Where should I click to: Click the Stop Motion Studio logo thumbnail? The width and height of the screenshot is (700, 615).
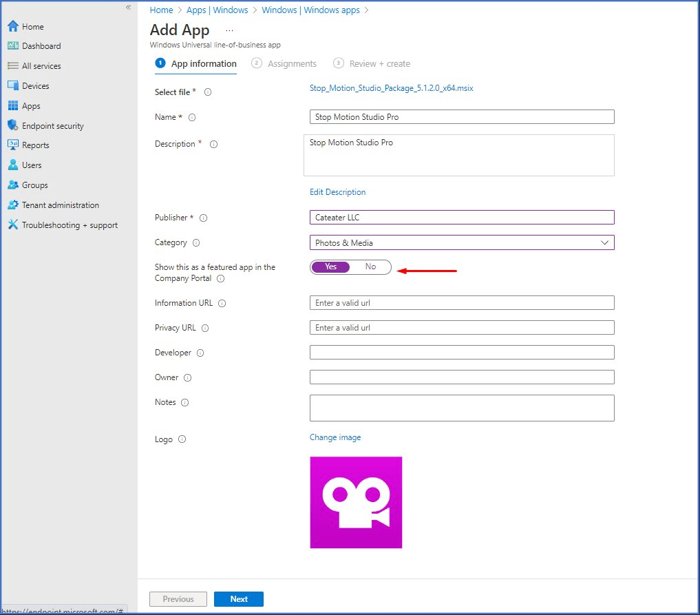pyautogui.click(x=356, y=502)
